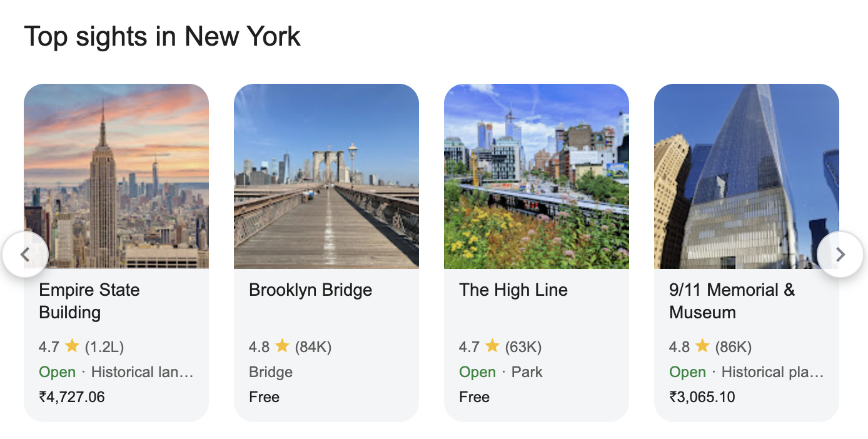
Task: Click the Bridge category label
Action: [x=271, y=372]
